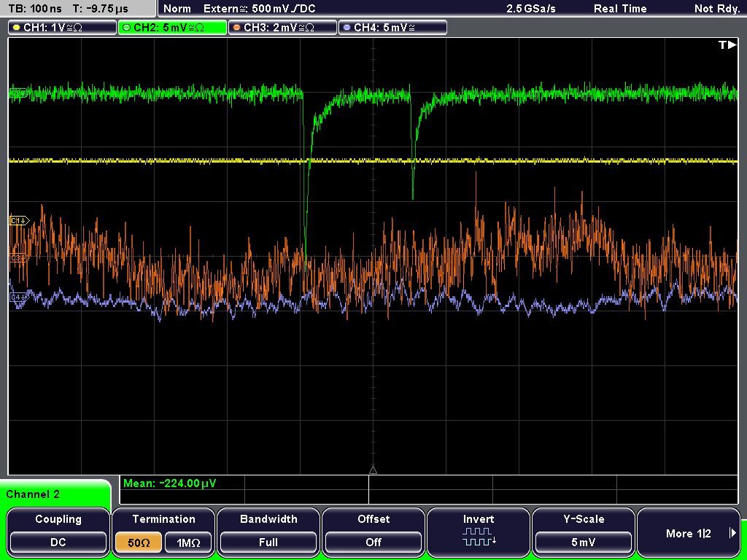Set termination to 1MΩ

click(188, 542)
